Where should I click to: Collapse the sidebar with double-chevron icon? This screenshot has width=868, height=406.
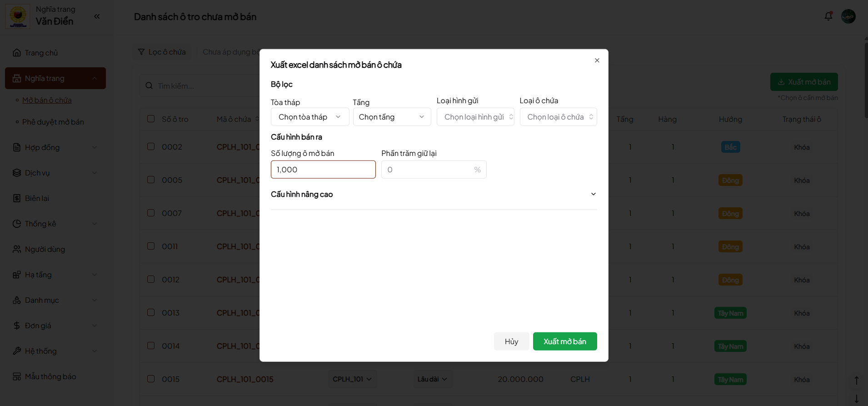coord(97,16)
